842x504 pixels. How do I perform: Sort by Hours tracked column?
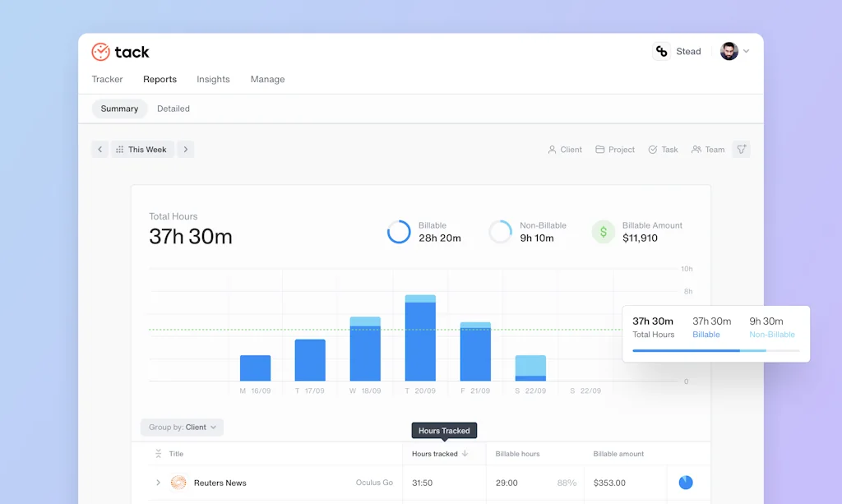(435, 454)
